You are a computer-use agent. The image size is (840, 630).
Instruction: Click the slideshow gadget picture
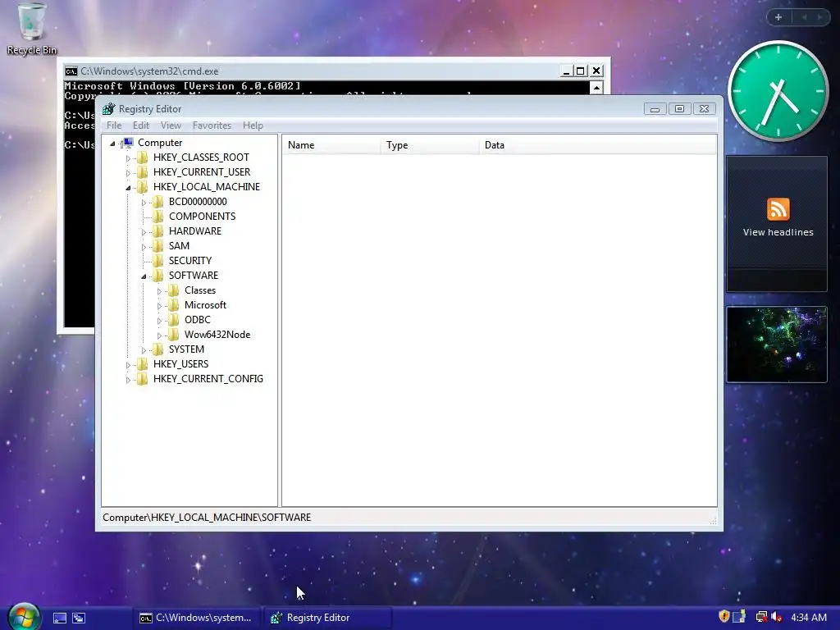click(x=777, y=345)
